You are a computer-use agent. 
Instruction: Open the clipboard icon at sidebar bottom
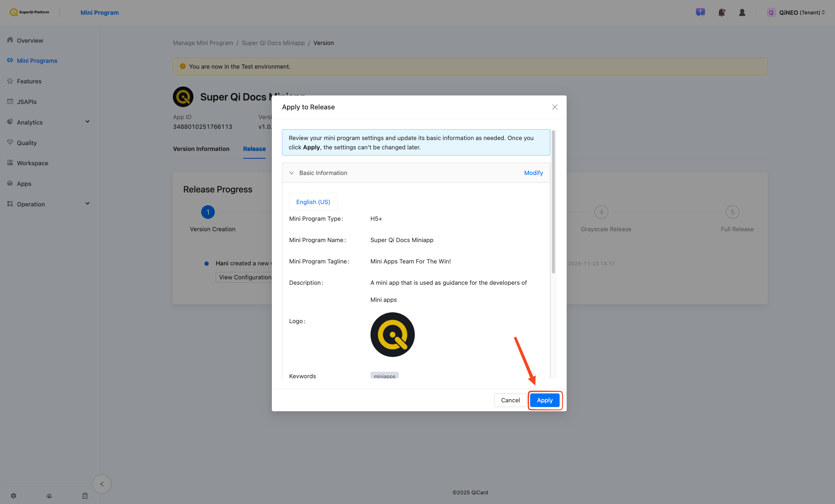pyautogui.click(x=85, y=496)
